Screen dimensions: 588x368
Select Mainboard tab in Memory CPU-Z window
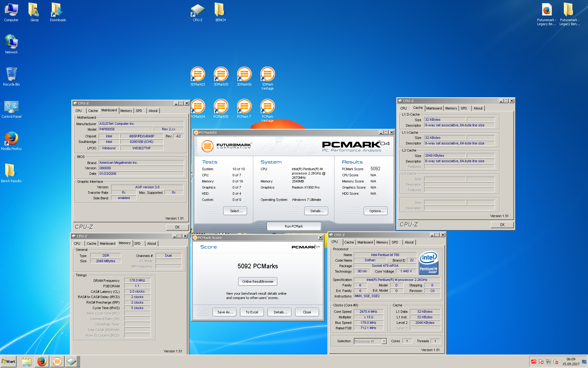coord(107,243)
